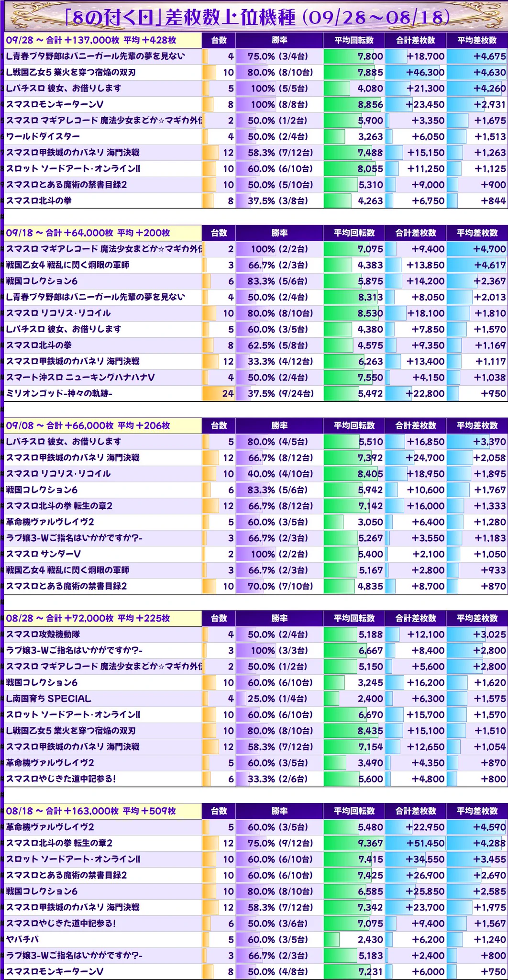Viewport: 508px width, 980px height.
Task: Click +46,300 total difference value
Action: [x=415, y=73]
